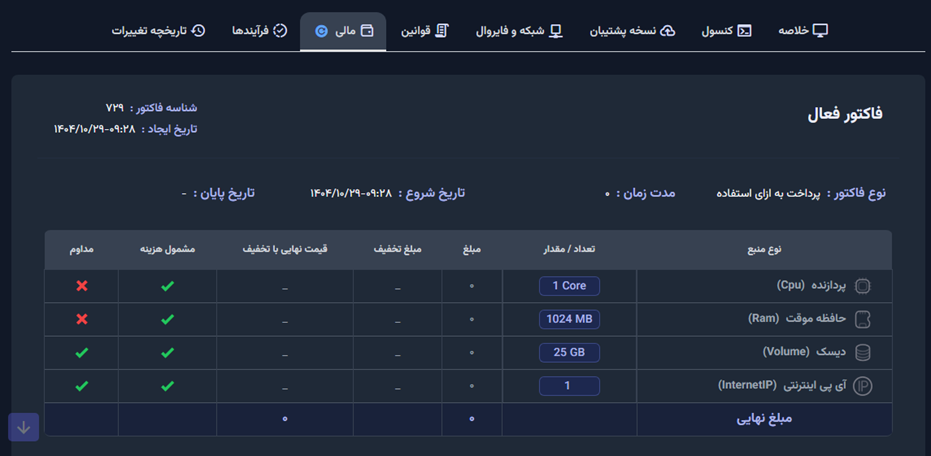Click the تاریخ پایان end date label
Image resolution: width=931 pixels, height=456 pixels.
[226, 193]
